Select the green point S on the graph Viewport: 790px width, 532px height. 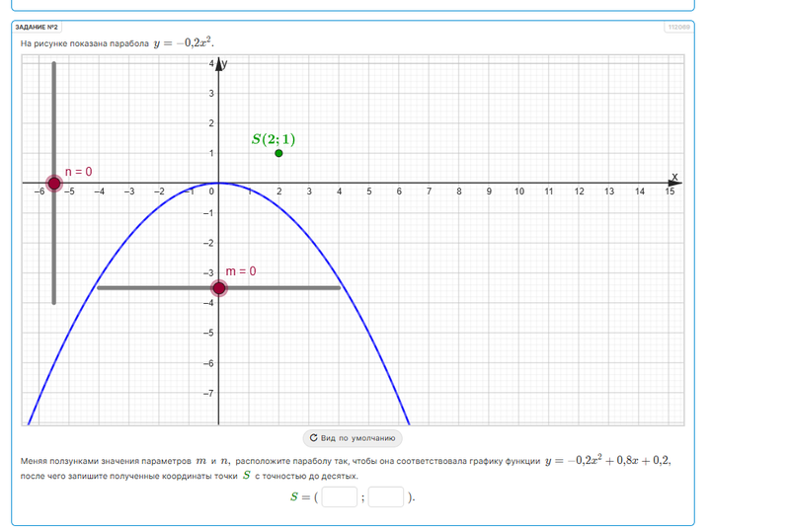tap(278, 153)
